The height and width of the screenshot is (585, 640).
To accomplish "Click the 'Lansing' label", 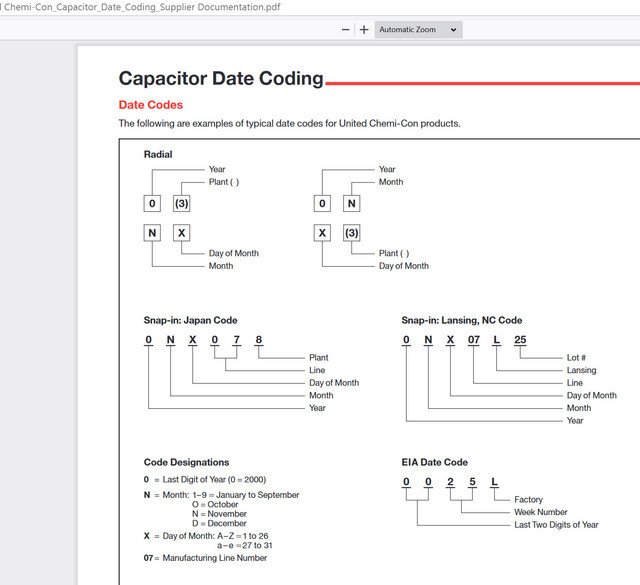I will (581, 370).
